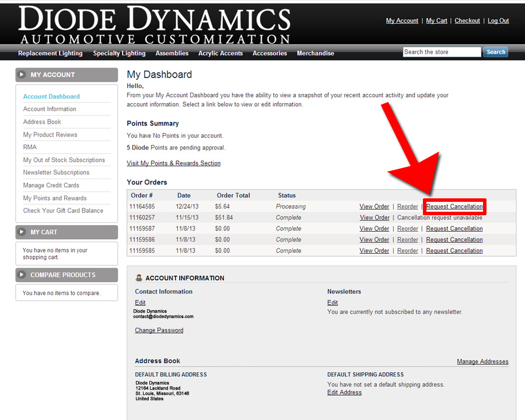
Task: Open Manage Credit Cards
Action: coord(51,185)
